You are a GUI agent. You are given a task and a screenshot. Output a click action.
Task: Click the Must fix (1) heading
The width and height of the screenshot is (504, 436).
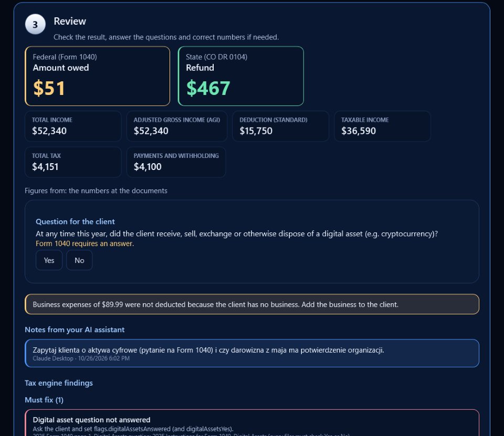pyautogui.click(x=44, y=400)
